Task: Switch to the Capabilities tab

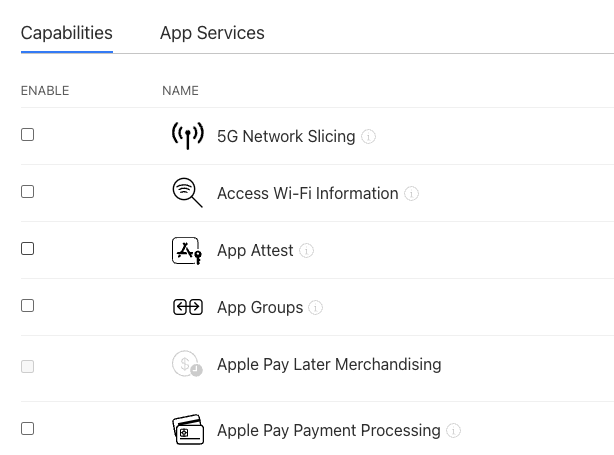Action: (67, 33)
